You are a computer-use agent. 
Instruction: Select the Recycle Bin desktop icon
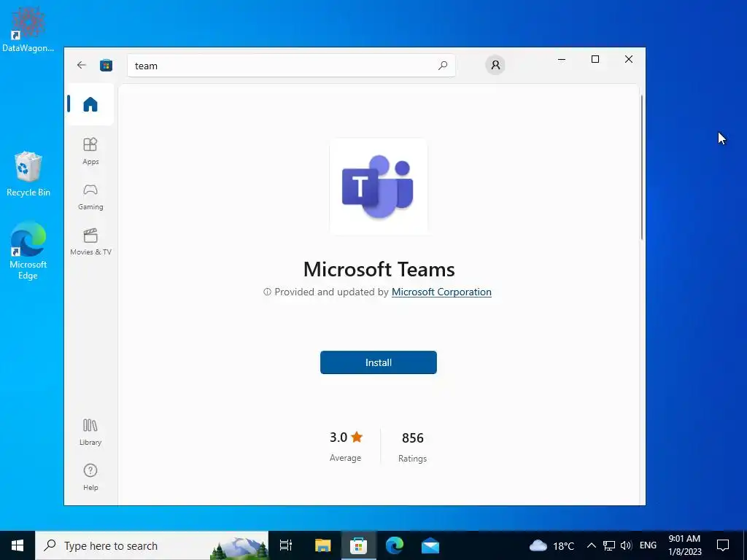[28, 174]
